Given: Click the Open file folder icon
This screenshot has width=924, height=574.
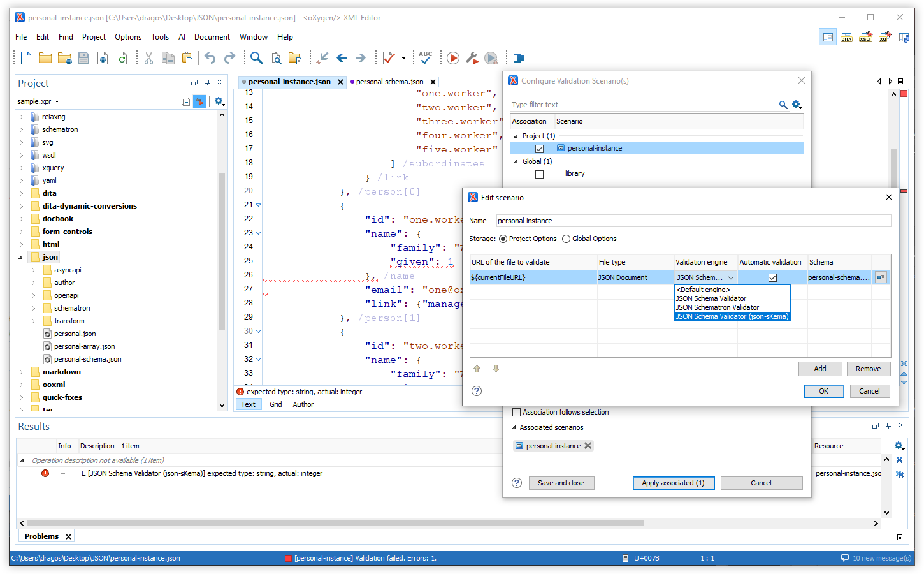Looking at the screenshot, I should coord(45,58).
